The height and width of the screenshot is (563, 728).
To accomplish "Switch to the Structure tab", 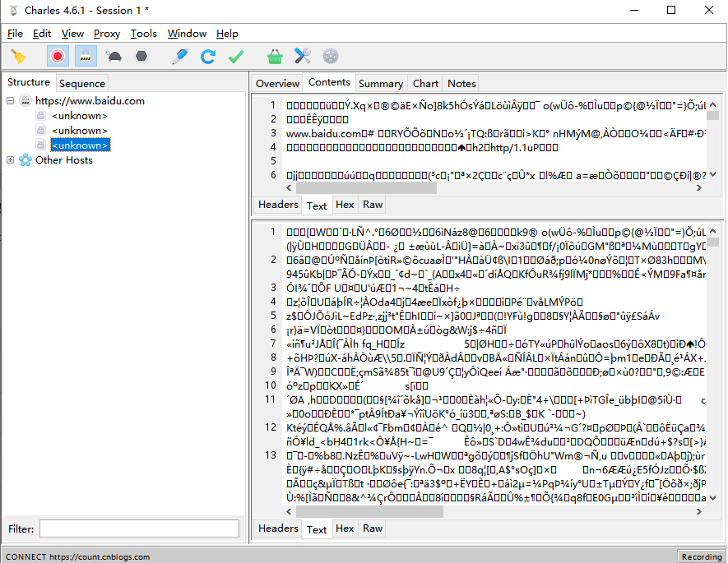I will pyautogui.click(x=29, y=82).
